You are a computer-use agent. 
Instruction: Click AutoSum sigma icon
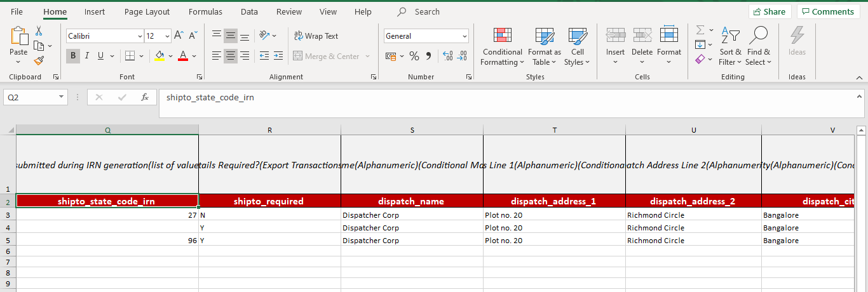tap(700, 30)
